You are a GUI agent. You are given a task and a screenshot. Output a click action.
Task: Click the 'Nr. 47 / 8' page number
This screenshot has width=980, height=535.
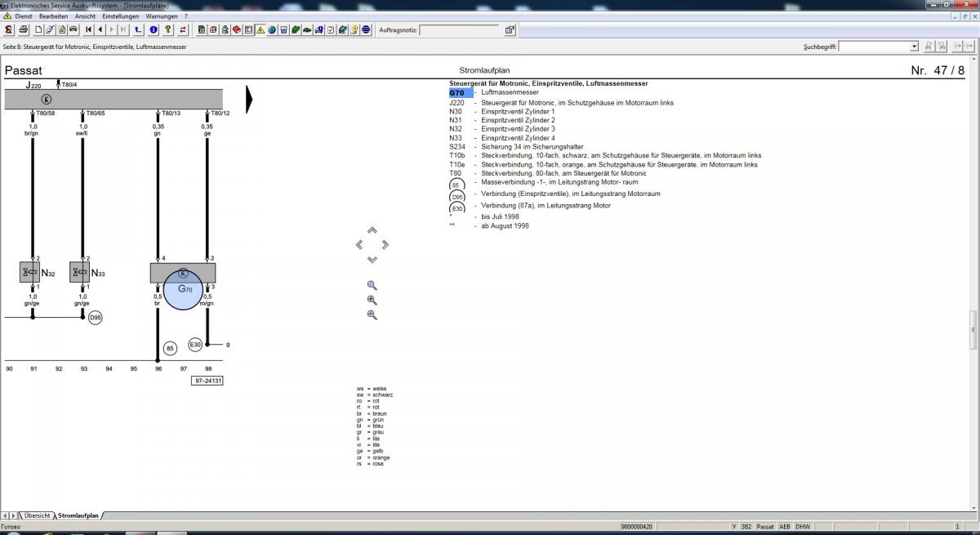point(938,70)
